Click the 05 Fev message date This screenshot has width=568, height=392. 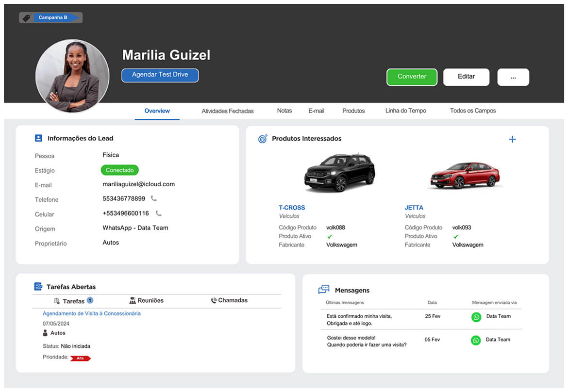pyautogui.click(x=432, y=340)
